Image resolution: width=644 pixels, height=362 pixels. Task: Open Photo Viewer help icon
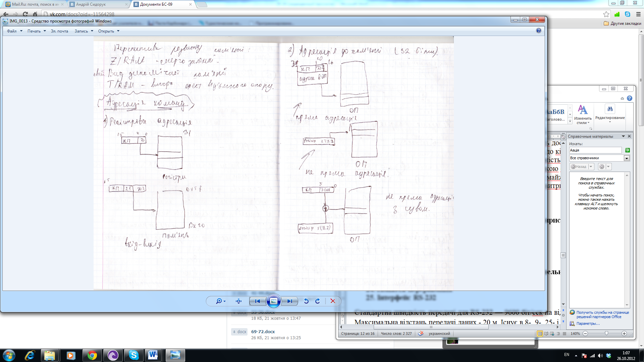(x=539, y=31)
